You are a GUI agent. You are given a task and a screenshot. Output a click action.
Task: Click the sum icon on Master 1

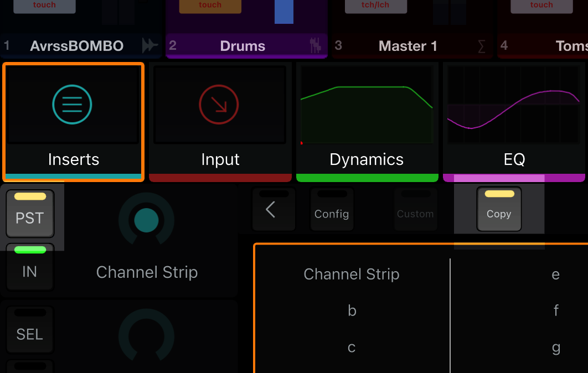(481, 46)
